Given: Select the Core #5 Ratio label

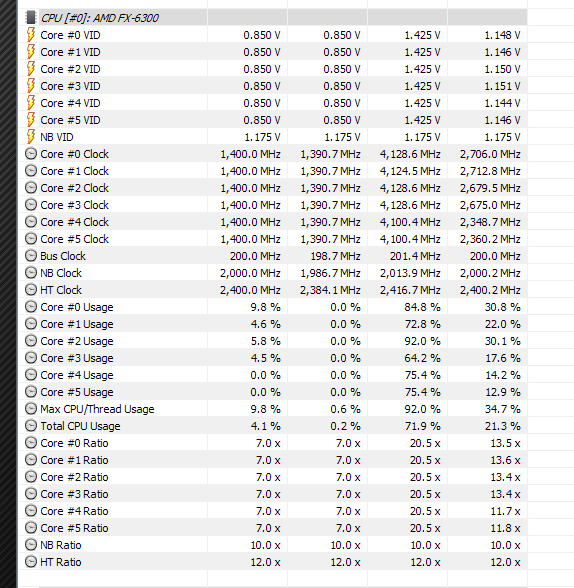Looking at the screenshot, I should (x=74, y=528).
